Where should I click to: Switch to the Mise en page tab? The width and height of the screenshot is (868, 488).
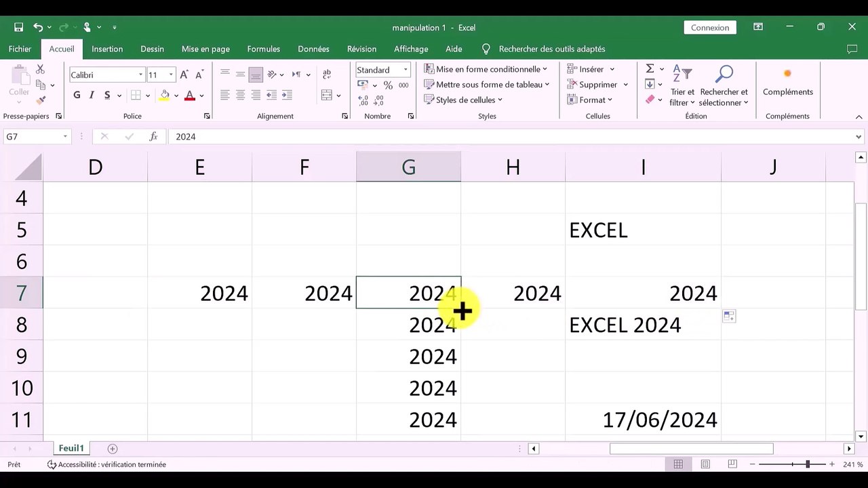205,49
